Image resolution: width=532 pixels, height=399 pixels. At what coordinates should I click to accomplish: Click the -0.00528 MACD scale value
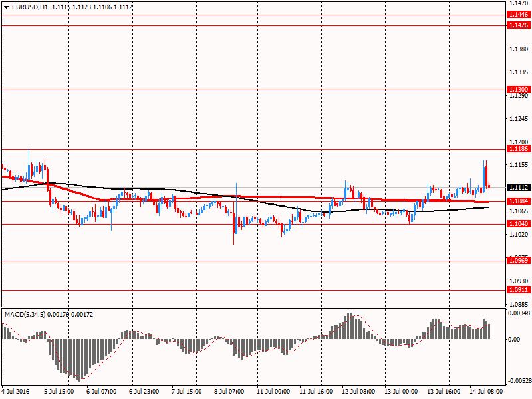tap(518, 381)
